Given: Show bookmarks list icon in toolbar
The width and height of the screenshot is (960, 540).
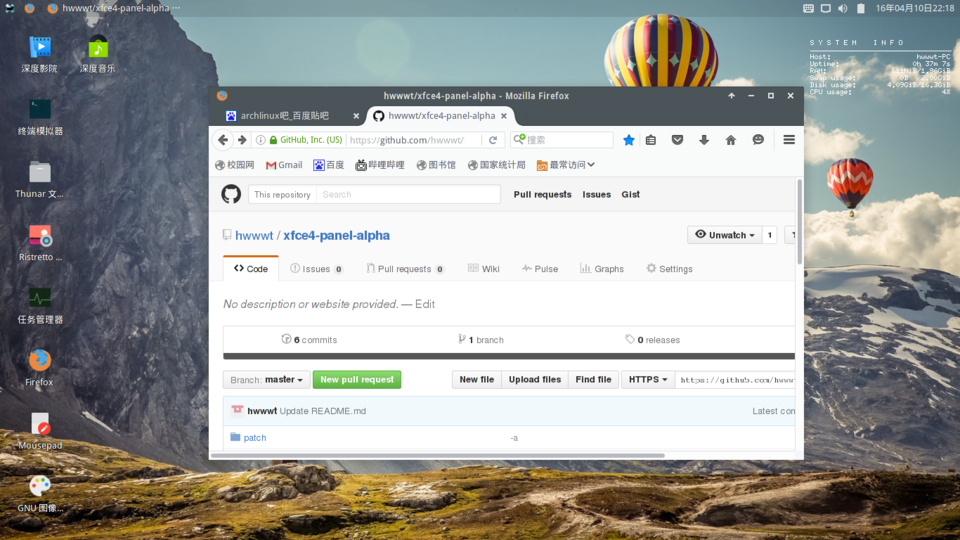Looking at the screenshot, I should (x=651, y=140).
